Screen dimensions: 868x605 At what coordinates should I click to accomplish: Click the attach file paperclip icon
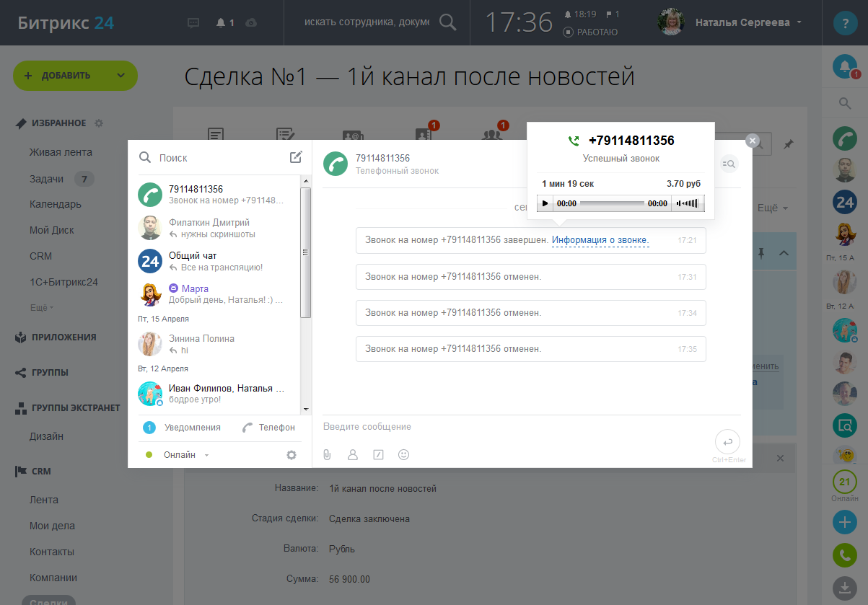[327, 455]
